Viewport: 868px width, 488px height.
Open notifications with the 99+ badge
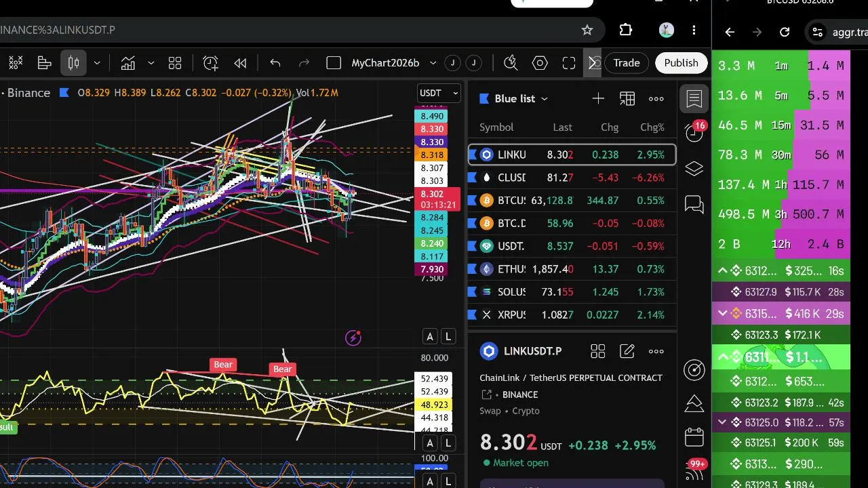point(694,469)
